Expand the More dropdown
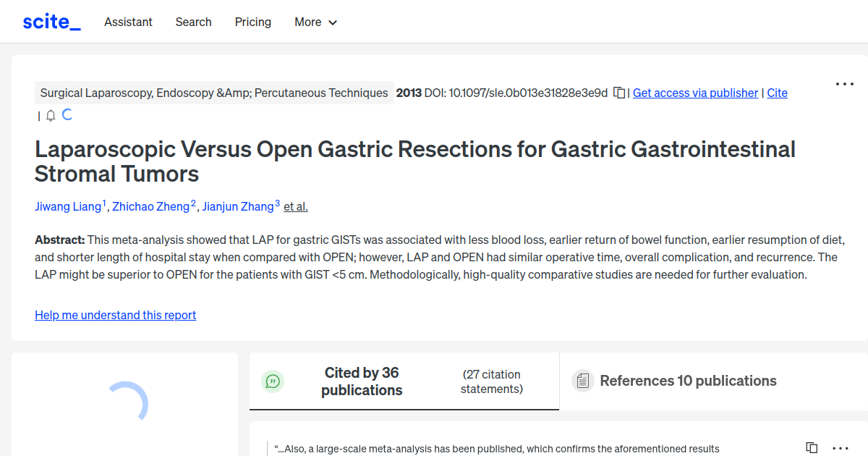Screen dimensions: 868x456 315,22
